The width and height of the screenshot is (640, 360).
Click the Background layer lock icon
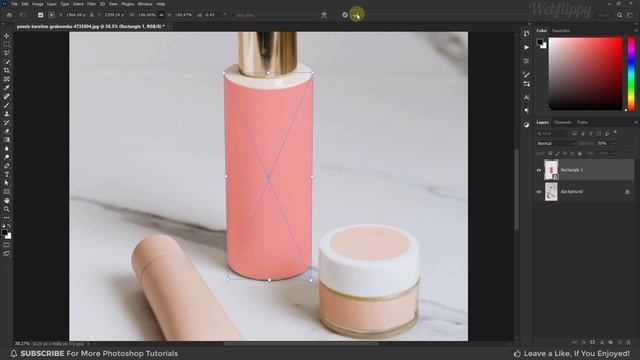pyautogui.click(x=627, y=192)
